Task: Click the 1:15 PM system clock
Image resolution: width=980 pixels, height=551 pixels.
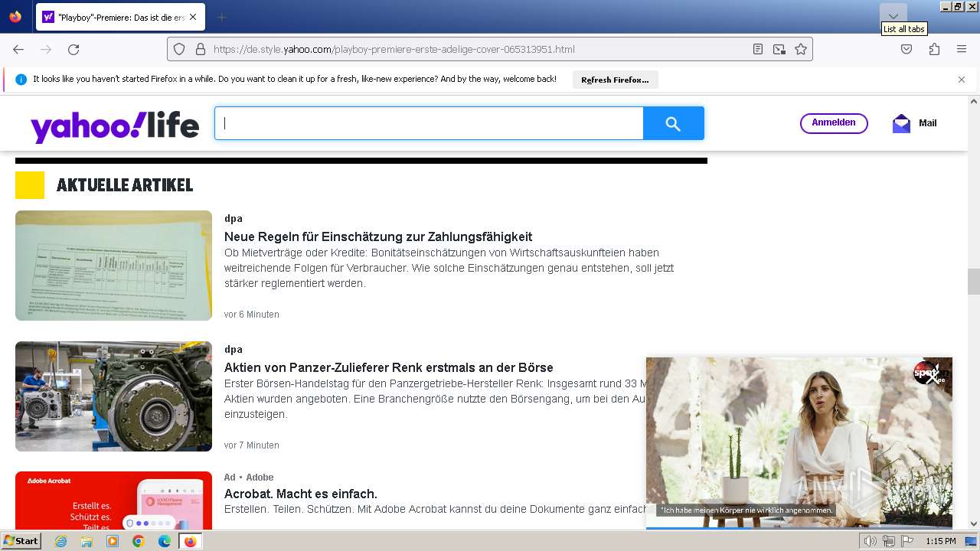Action: (x=941, y=541)
